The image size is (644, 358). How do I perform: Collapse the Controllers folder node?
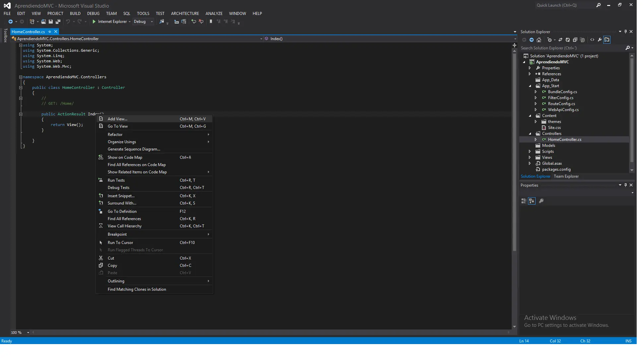530,134
